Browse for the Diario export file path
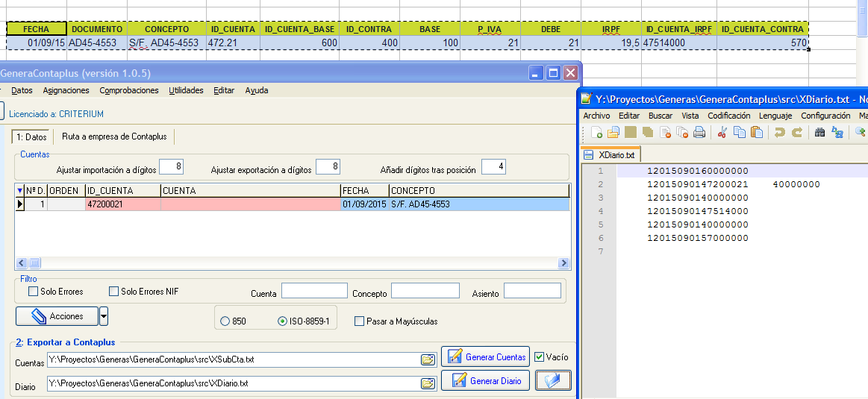 pos(428,383)
